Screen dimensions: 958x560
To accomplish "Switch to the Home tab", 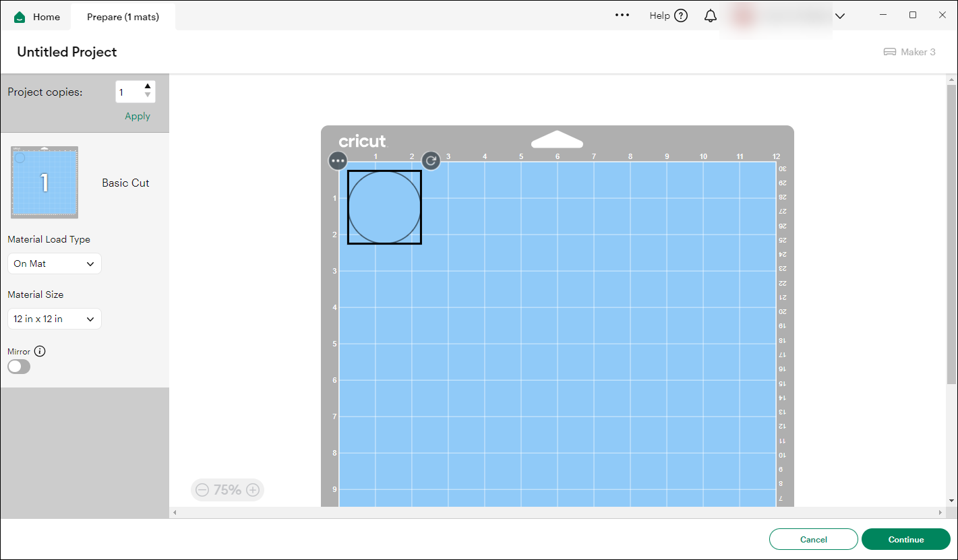I will [38, 17].
